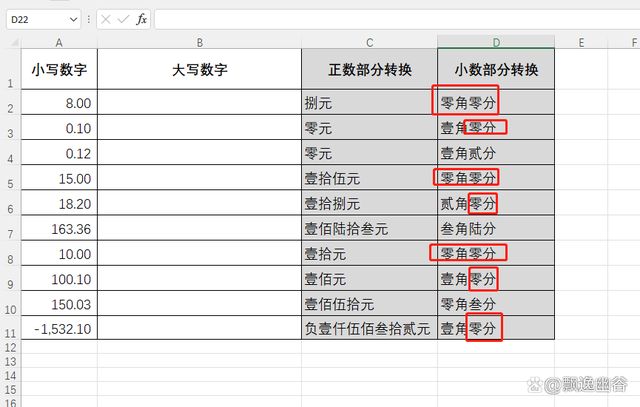Click the Select All corner triangle
The height and width of the screenshot is (407, 640).
click(x=14, y=42)
